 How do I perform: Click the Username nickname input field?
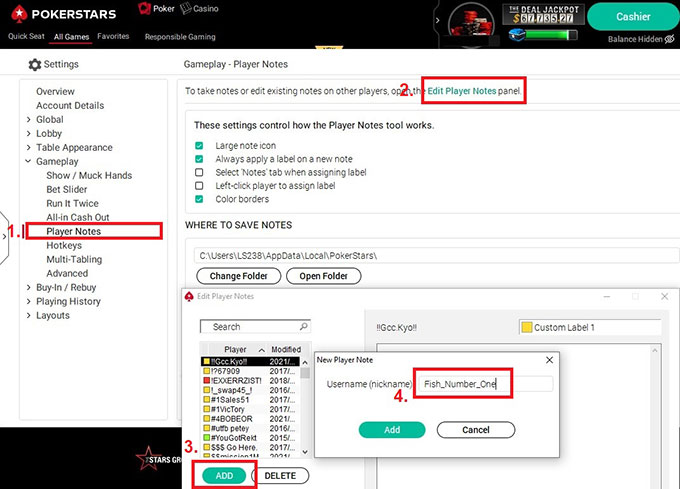pyautogui.click(x=486, y=384)
